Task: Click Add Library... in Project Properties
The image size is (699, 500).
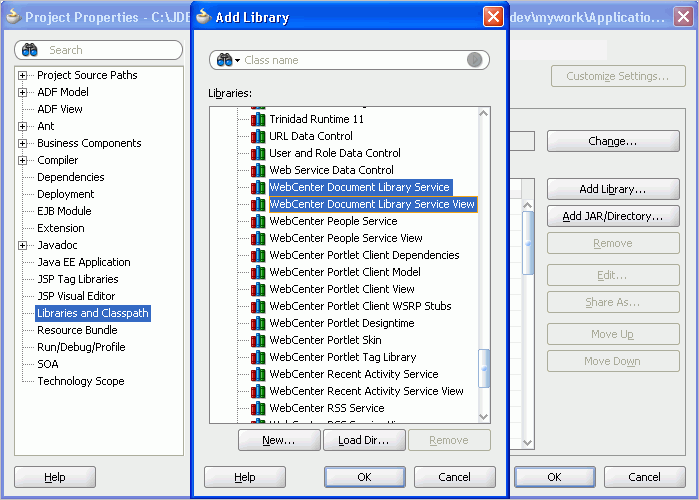Action: coord(613,189)
